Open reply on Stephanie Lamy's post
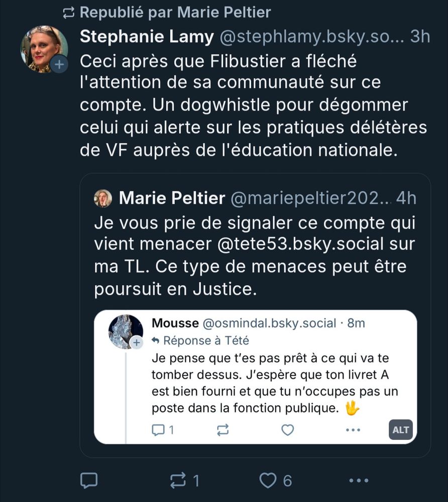 point(89,480)
